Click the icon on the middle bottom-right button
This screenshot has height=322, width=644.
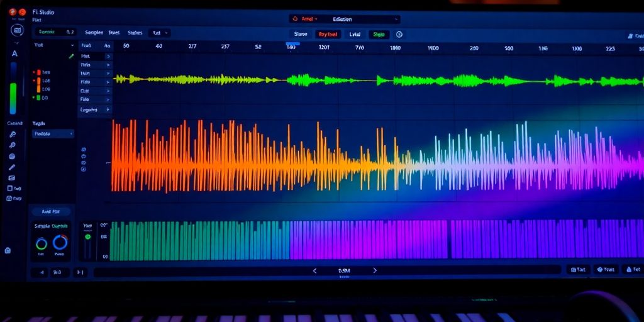pyautogui.click(x=599, y=269)
